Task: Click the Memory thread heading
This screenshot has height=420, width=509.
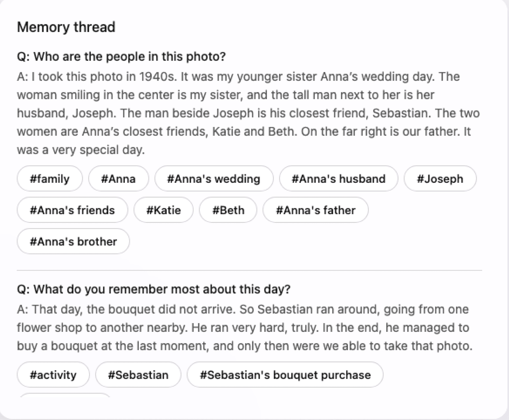Action: 66,27
